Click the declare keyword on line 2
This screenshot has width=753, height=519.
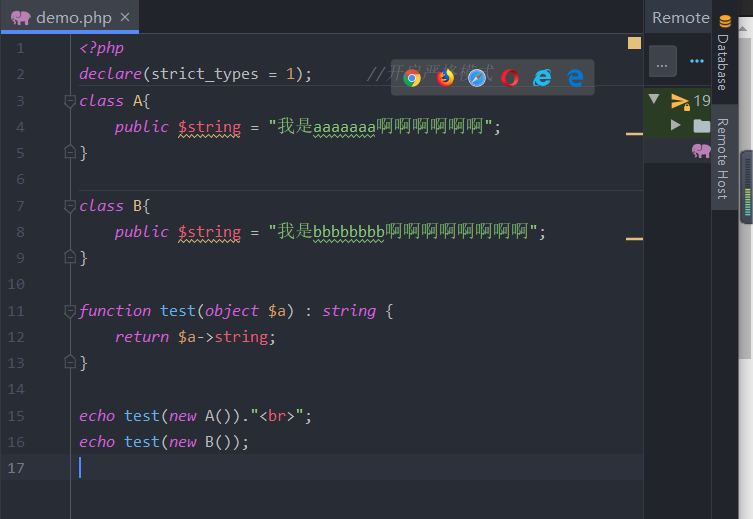(x=110, y=74)
